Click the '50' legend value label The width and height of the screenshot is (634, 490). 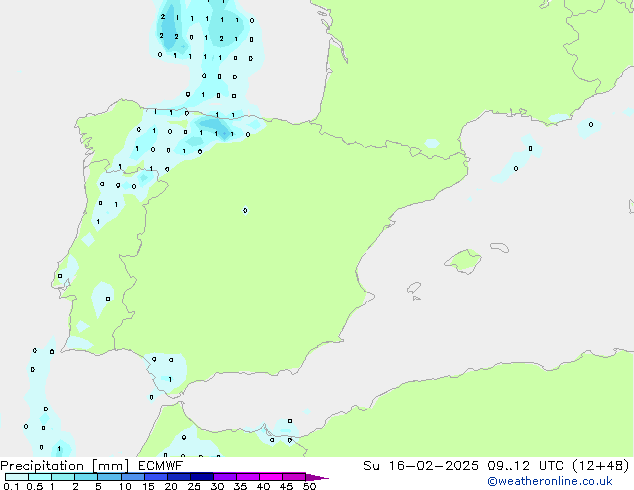[x=309, y=486]
